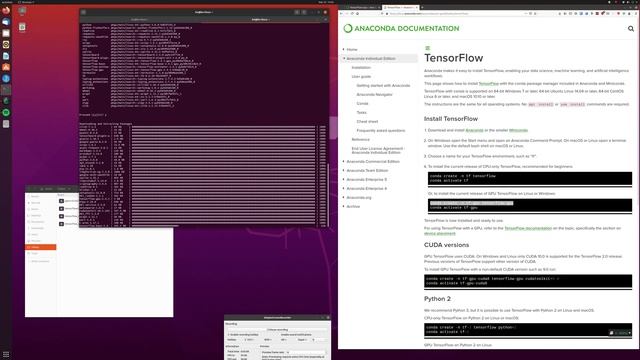Open Getting started with Anaconda page

[x=383, y=85]
